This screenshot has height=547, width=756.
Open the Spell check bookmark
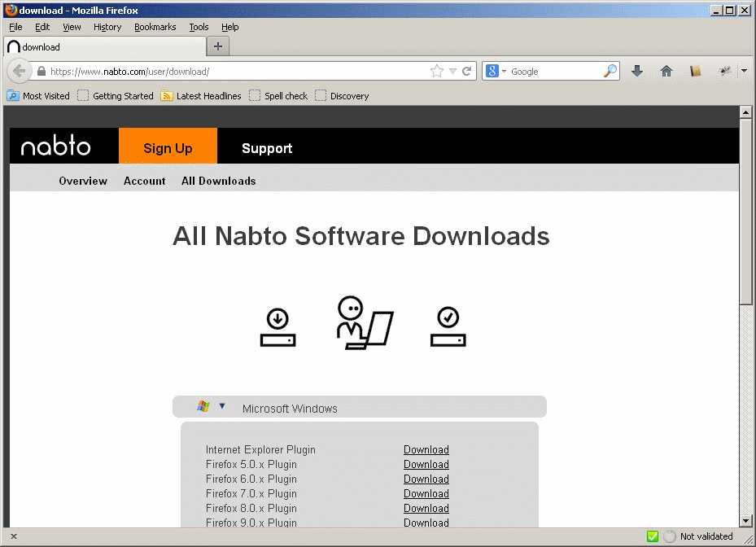point(278,96)
